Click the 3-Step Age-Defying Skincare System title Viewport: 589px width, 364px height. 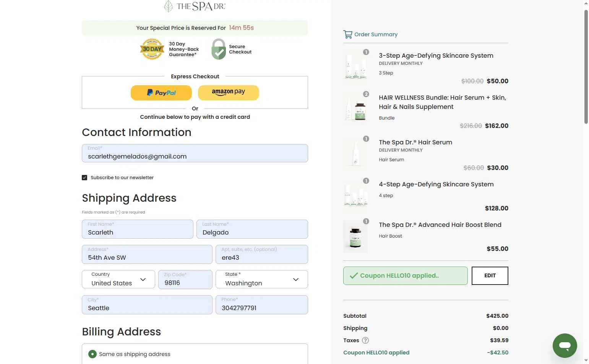coord(436,55)
